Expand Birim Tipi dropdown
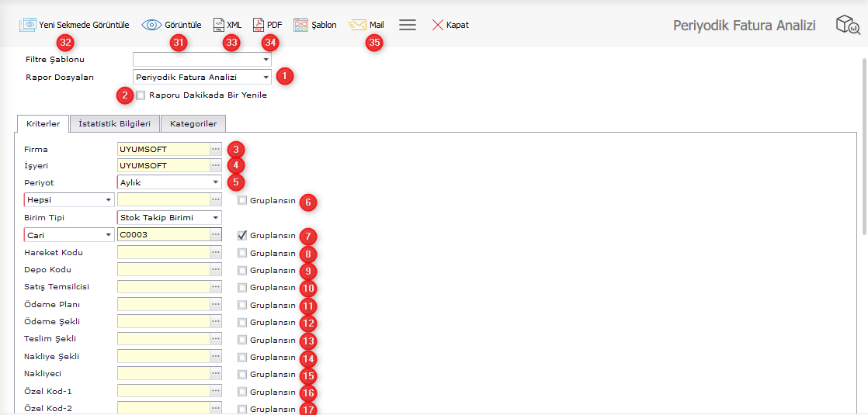Screen dimensions: 868x415 click(x=215, y=218)
